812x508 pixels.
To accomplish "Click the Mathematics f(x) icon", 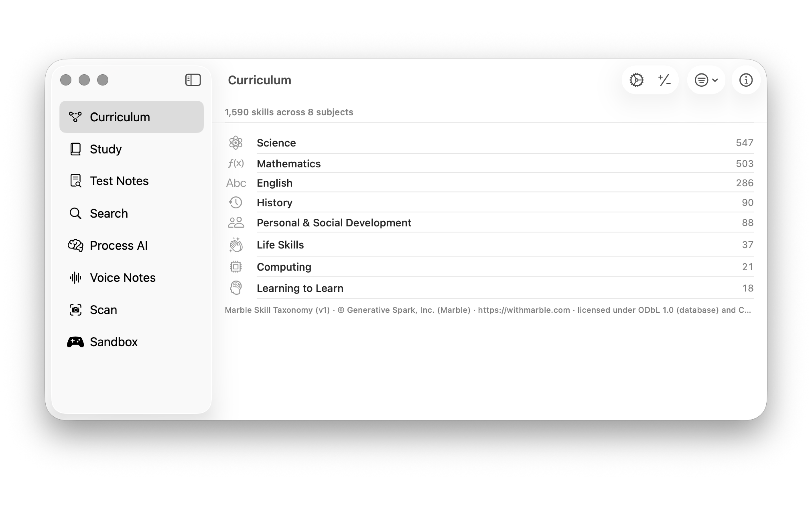I will pyautogui.click(x=236, y=163).
